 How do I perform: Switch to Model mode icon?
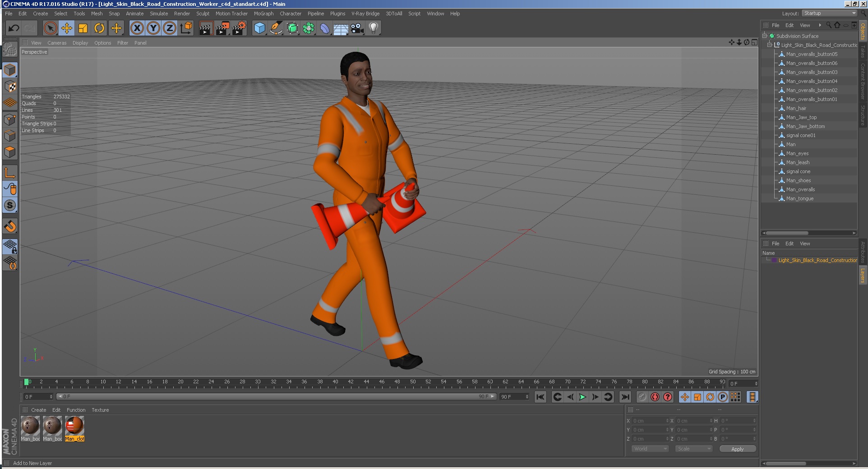tap(10, 70)
